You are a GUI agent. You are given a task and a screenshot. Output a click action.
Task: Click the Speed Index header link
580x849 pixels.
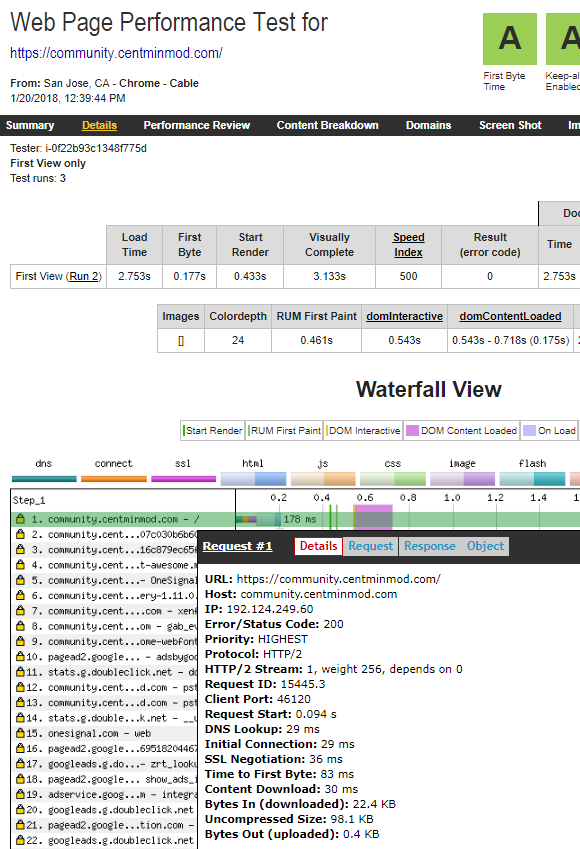pos(408,245)
